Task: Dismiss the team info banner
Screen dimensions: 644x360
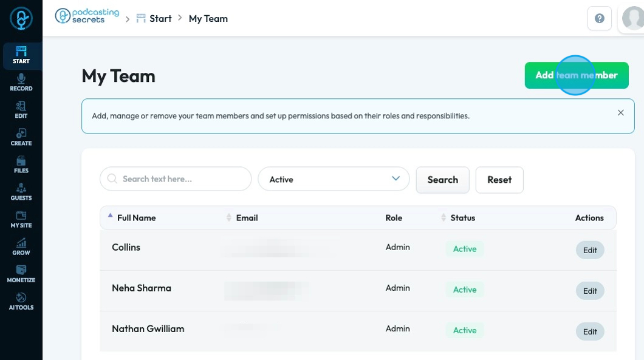Action: [x=620, y=113]
